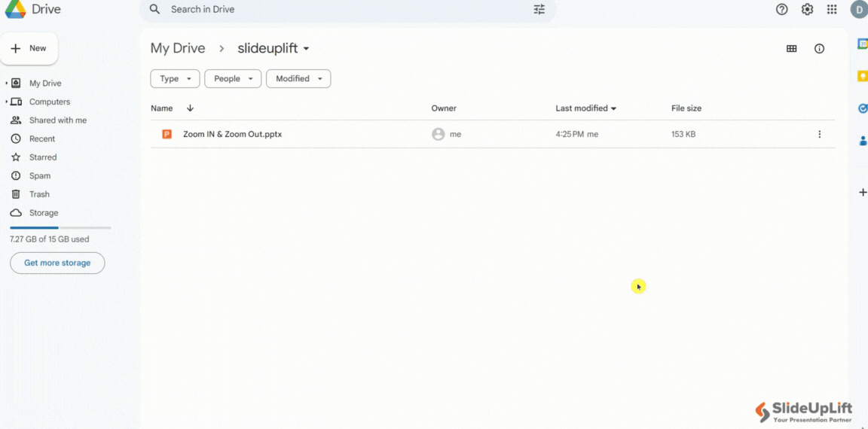Select Computers in sidebar
Image resolution: width=868 pixels, height=429 pixels.
(x=50, y=102)
